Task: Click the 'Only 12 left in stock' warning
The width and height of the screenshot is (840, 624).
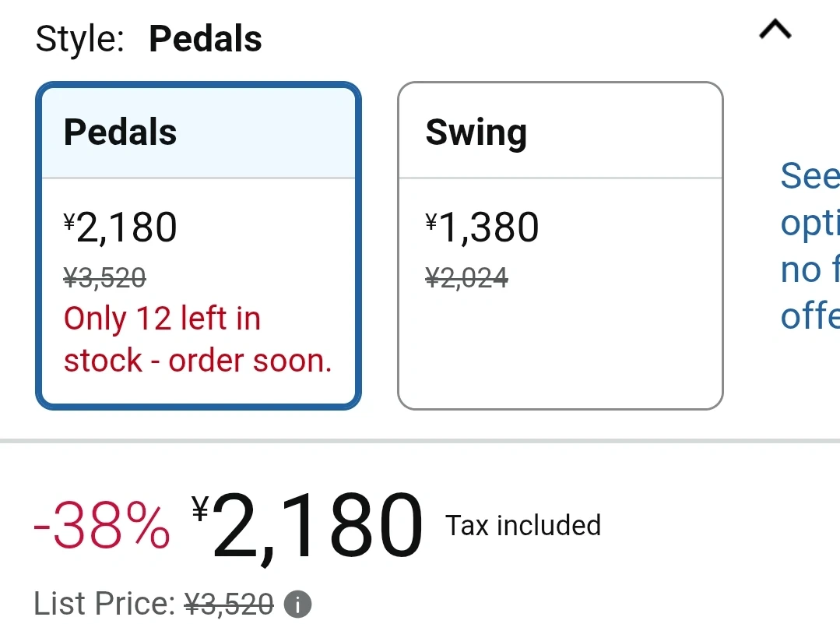Action: pyautogui.click(x=198, y=340)
